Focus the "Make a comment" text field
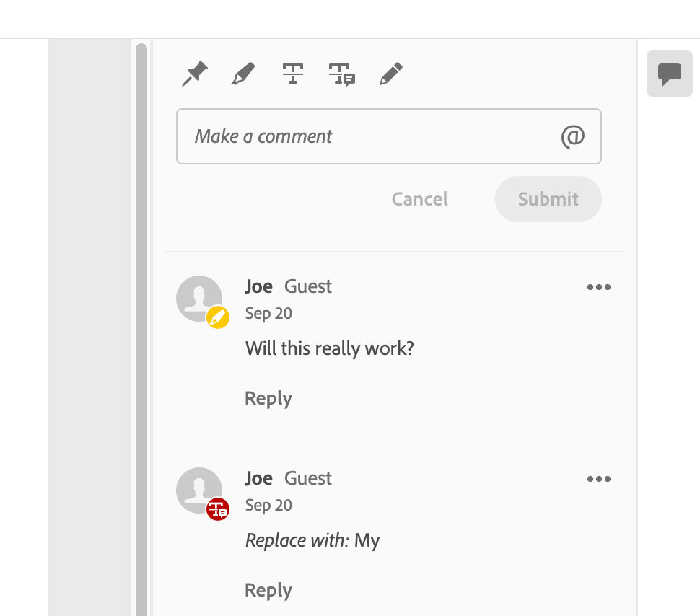The width and height of the screenshot is (700, 616). pyautogui.click(x=368, y=136)
